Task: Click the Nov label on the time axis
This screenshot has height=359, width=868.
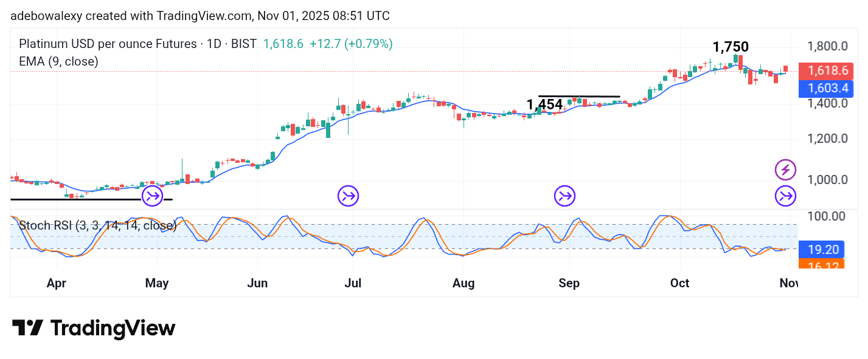Action: click(790, 283)
